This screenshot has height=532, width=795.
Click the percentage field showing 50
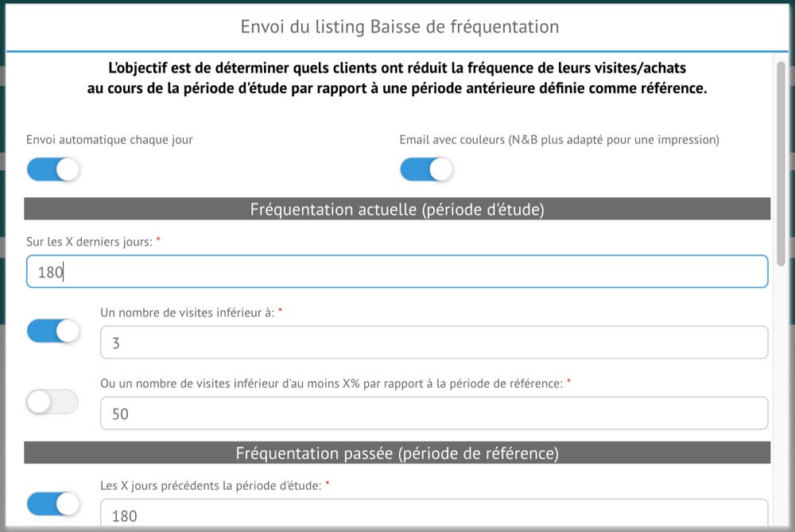(434, 414)
